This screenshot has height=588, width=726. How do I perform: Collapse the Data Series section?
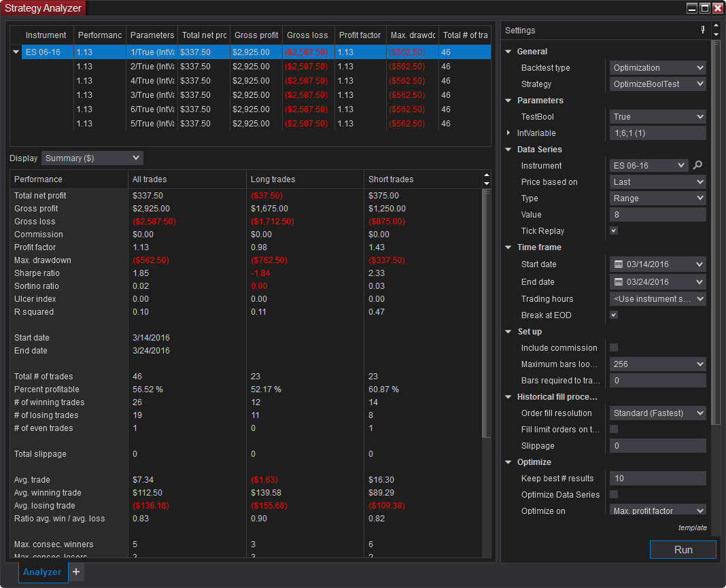(508, 149)
